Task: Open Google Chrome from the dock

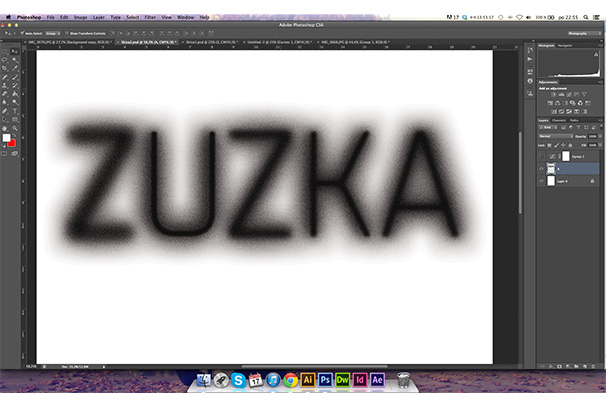Action: 290,380
